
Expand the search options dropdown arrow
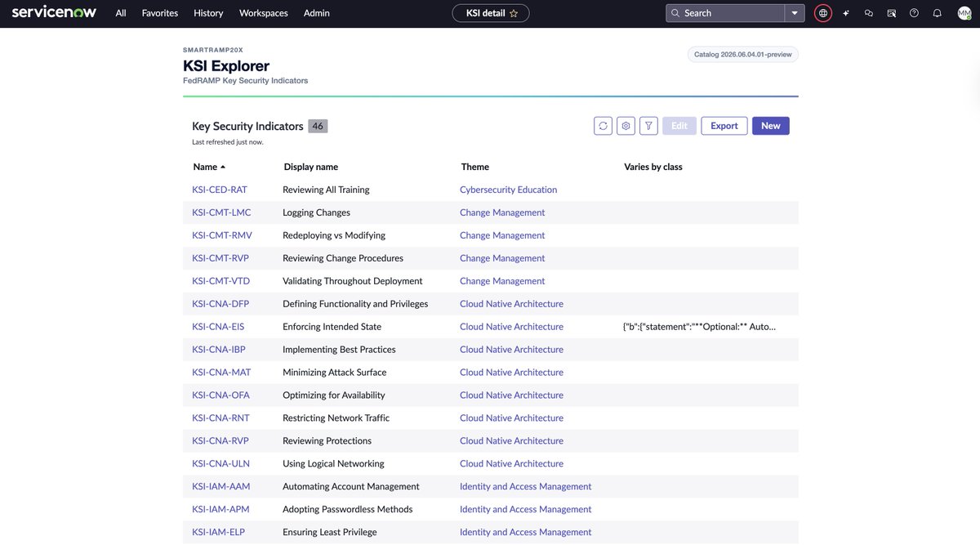pyautogui.click(x=795, y=13)
